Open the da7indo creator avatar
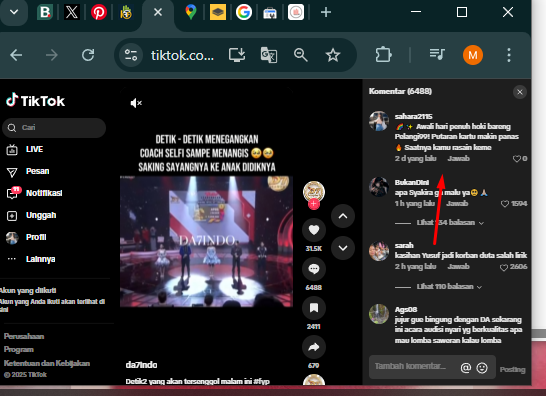 pos(314,191)
